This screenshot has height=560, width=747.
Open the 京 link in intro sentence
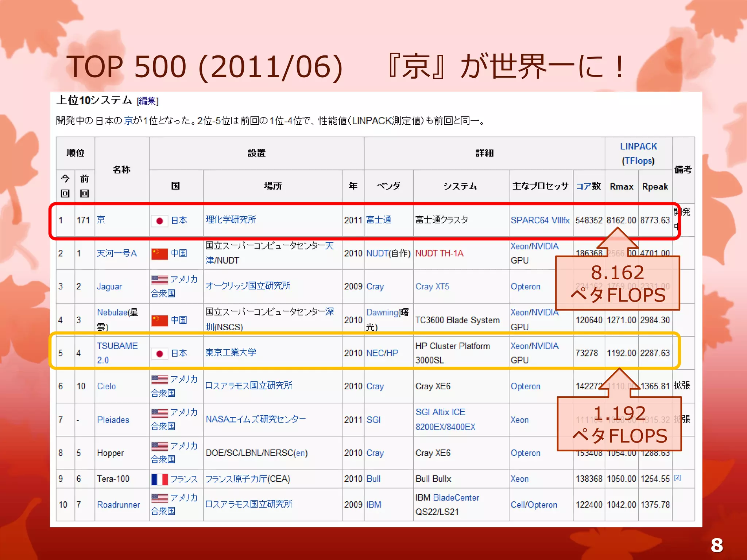click(x=128, y=121)
